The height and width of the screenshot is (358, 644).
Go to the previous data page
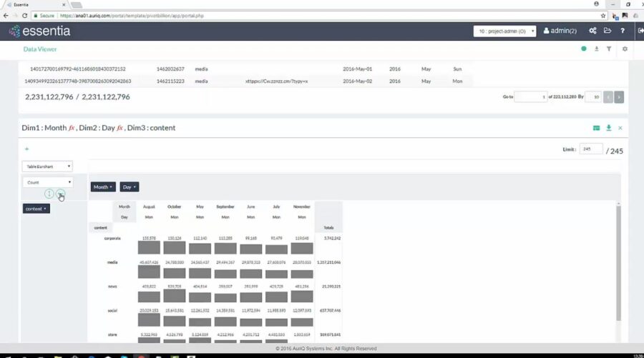608,97
